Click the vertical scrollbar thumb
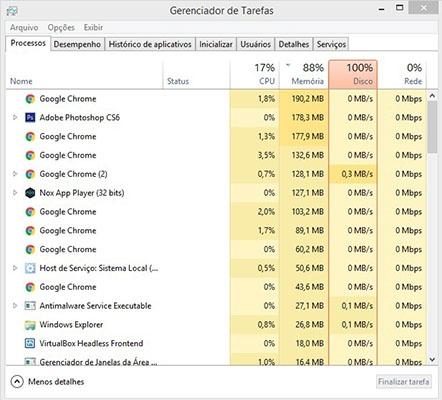442x400 pixels. coord(432,127)
